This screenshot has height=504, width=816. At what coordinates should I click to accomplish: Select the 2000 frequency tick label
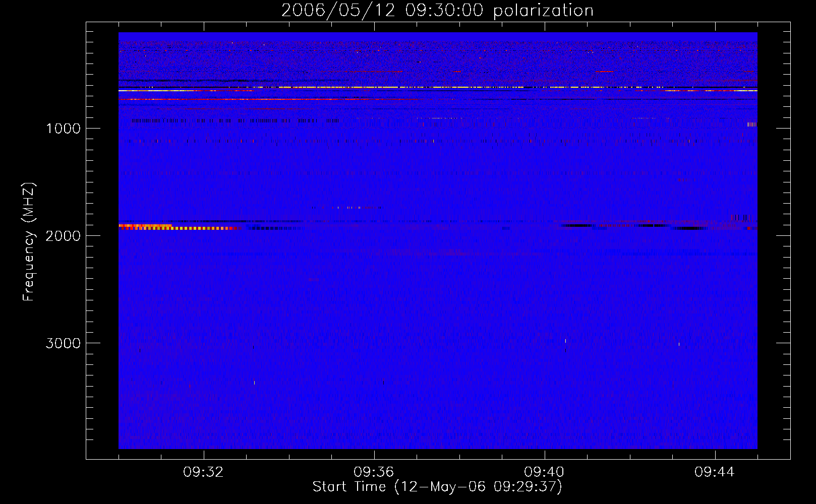tap(63, 236)
